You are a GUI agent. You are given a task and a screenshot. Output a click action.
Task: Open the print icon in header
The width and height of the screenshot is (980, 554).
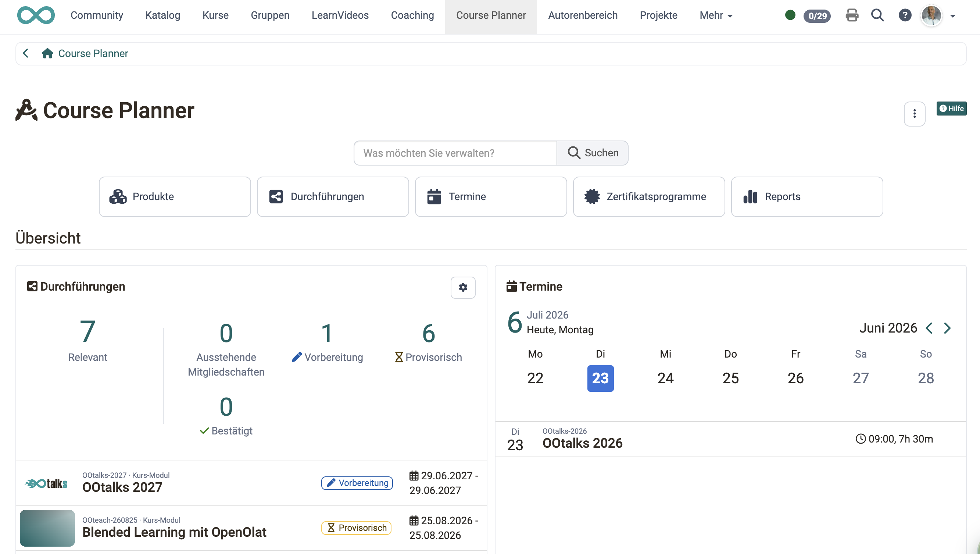pos(852,15)
